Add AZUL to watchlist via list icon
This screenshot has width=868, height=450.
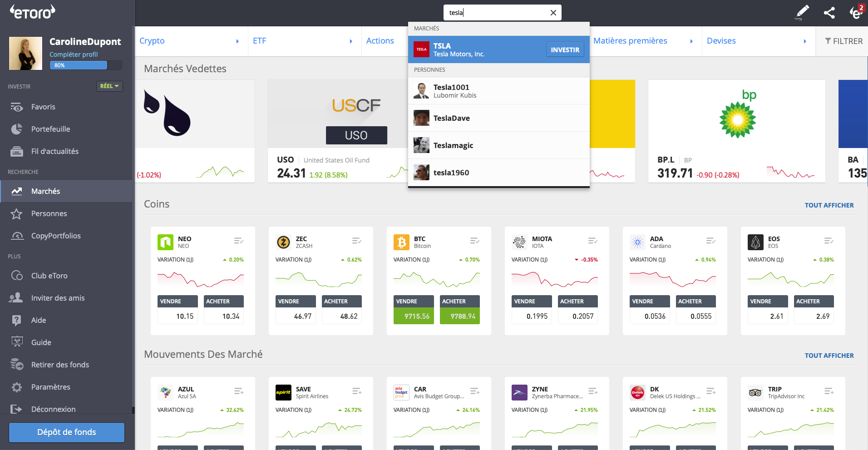point(239,391)
